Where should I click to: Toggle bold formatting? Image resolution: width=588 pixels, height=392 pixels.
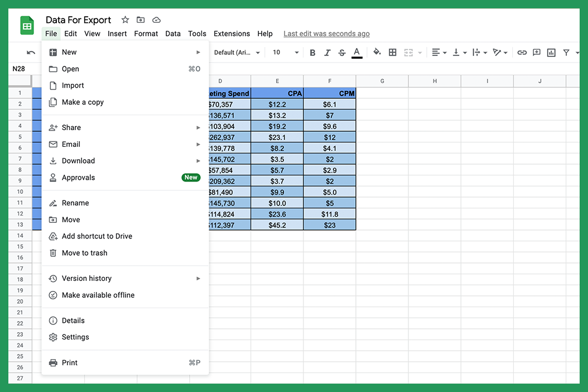point(312,52)
